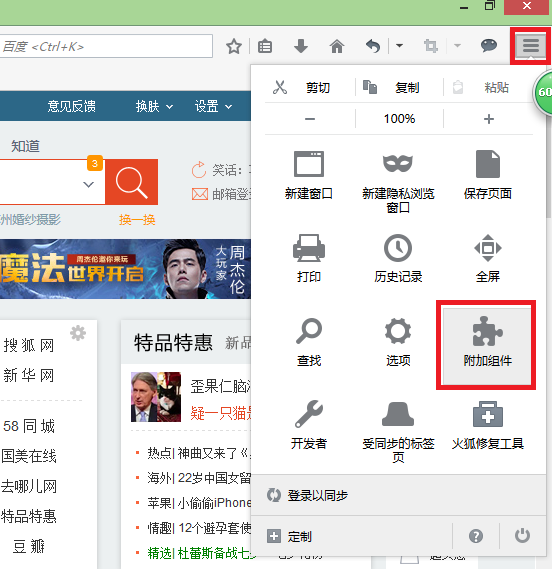Zoom in with the plus button

tap(489, 119)
